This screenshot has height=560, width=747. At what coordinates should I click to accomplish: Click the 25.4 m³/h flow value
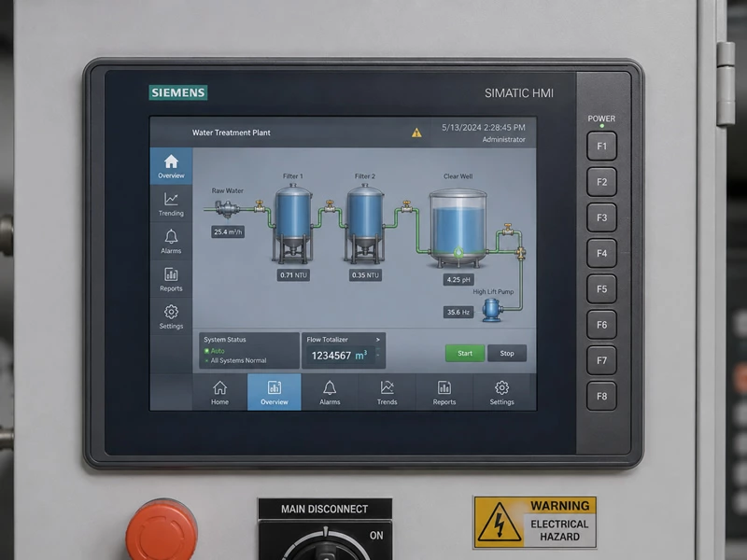click(x=228, y=231)
